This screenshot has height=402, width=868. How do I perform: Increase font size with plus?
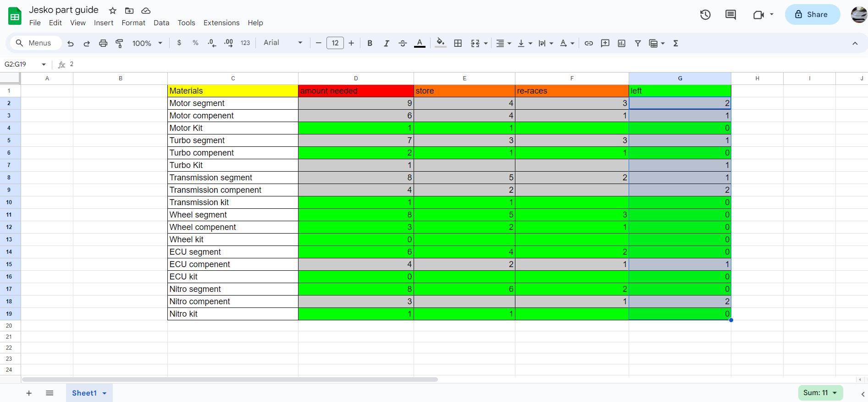351,43
